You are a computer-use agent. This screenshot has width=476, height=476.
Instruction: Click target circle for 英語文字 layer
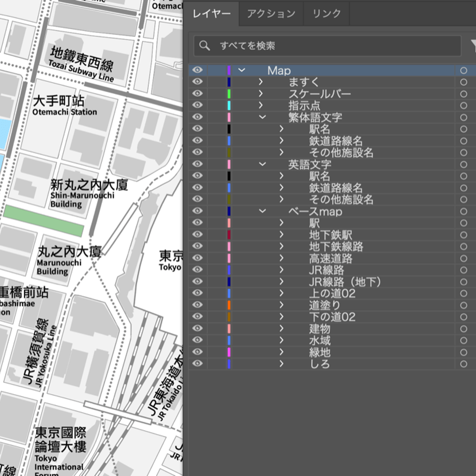(464, 164)
